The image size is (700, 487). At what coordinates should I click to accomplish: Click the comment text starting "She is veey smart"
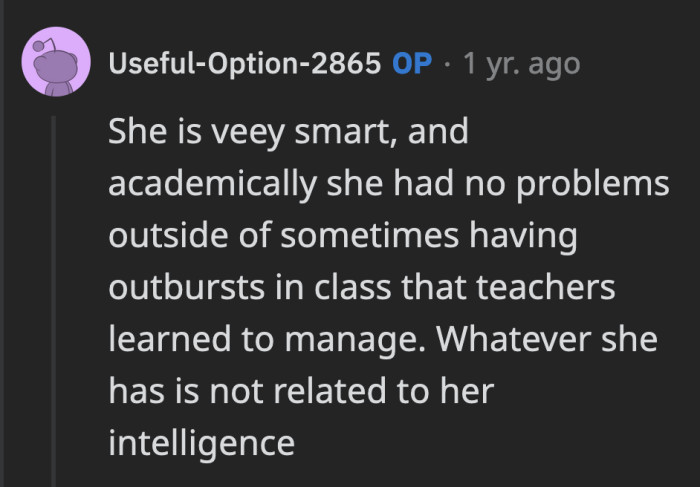(290, 136)
